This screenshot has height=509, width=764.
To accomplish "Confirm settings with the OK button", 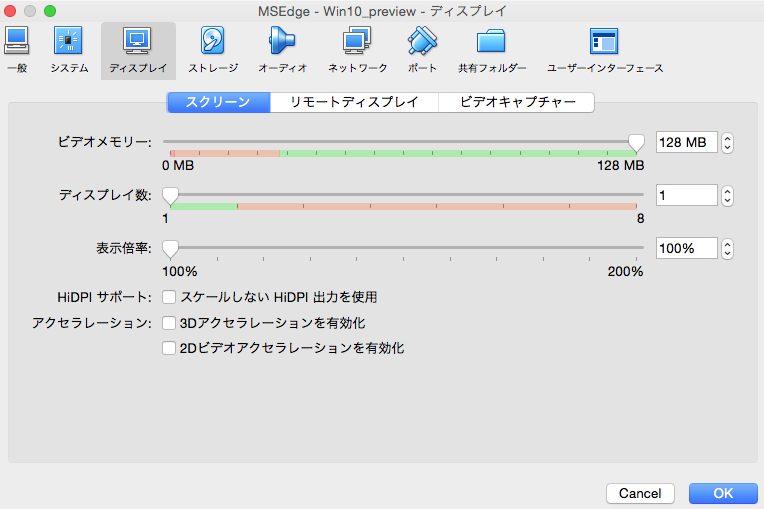I will click(x=723, y=493).
